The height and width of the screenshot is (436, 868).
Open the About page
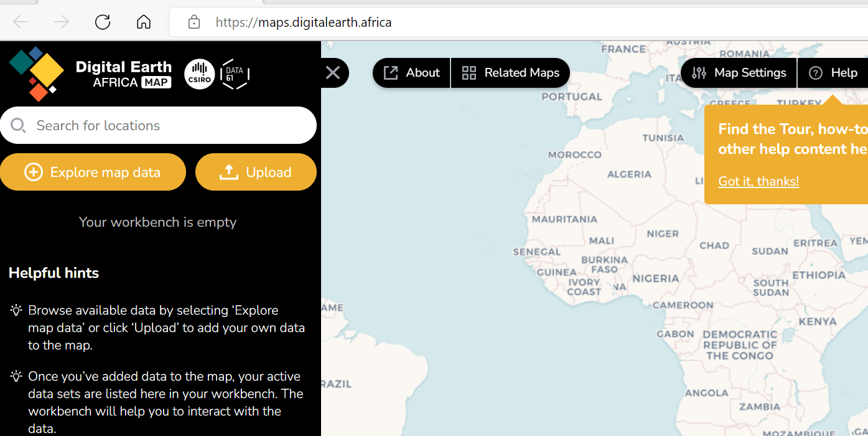point(412,73)
